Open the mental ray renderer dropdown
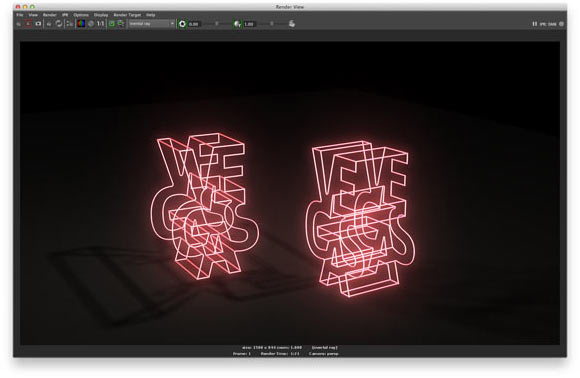580x378 pixels. point(152,24)
